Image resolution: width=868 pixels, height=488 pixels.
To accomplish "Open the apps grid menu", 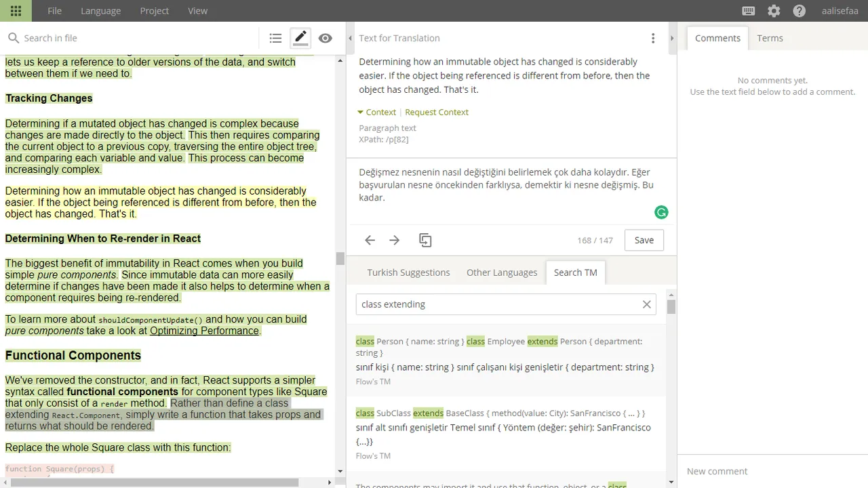I will click(16, 11).
